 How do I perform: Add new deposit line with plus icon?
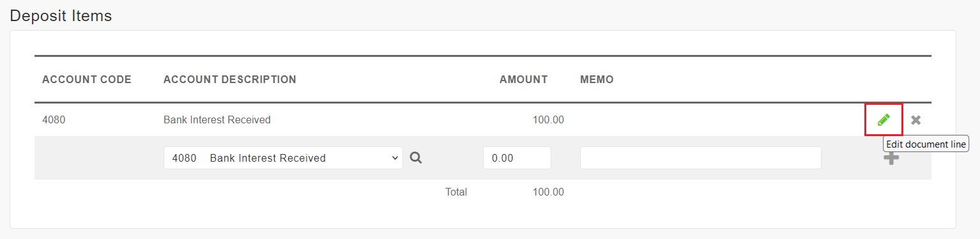coord(891,158)
